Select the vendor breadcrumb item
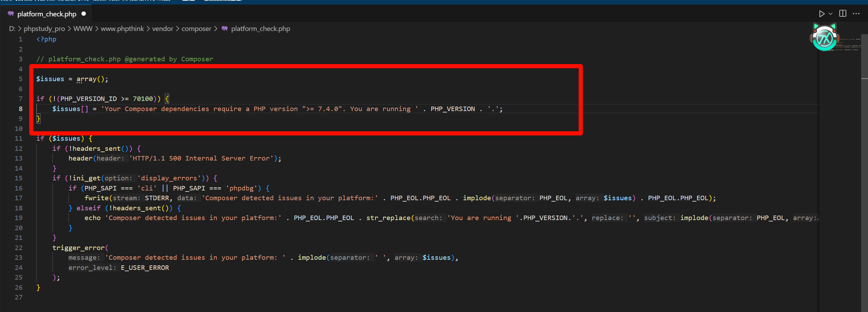This screenshot has height=312, width=868. [162, 29]
